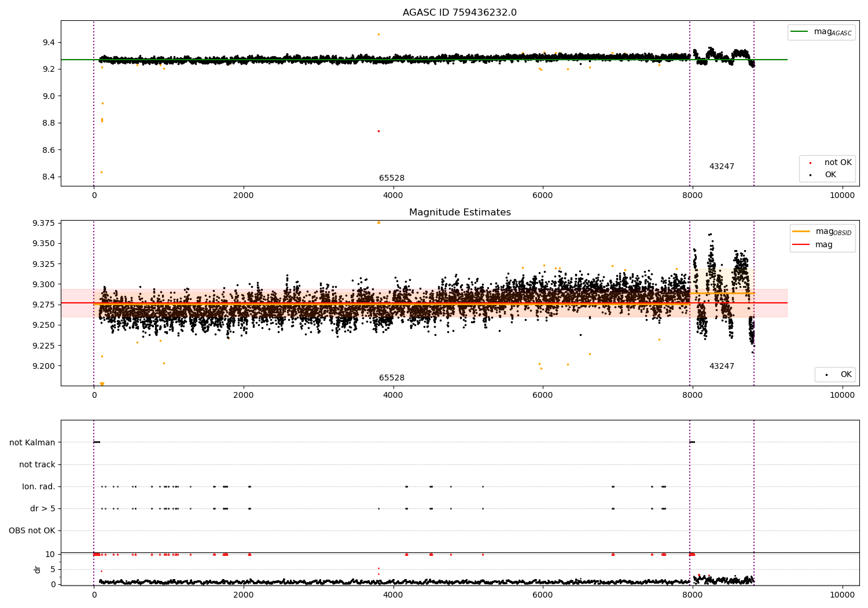
Task: Click the plot title AGASC ID 759436232.0
Action: click(459, 13)
